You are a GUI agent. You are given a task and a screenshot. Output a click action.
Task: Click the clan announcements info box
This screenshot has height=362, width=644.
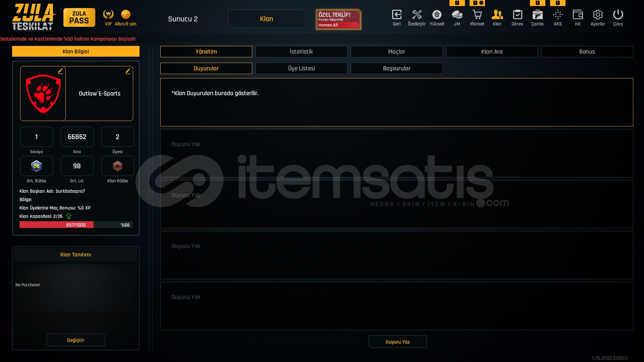(397, 102)
